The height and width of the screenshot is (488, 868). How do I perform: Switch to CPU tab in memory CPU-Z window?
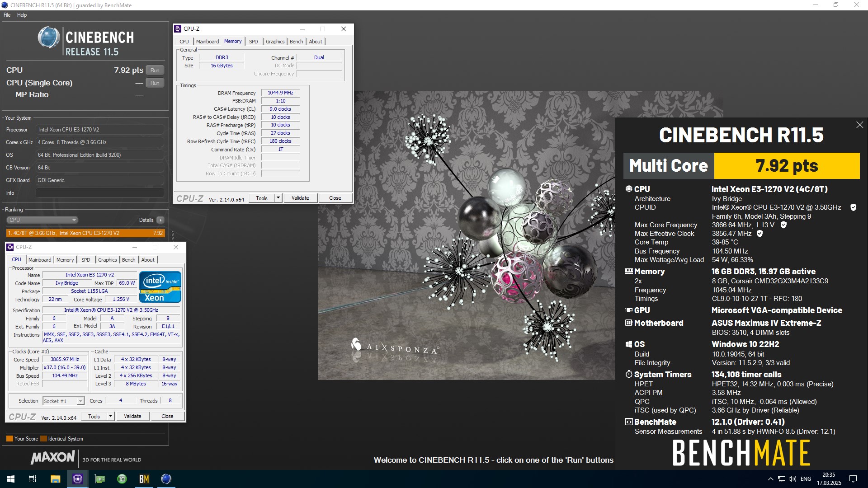point(184,42)
